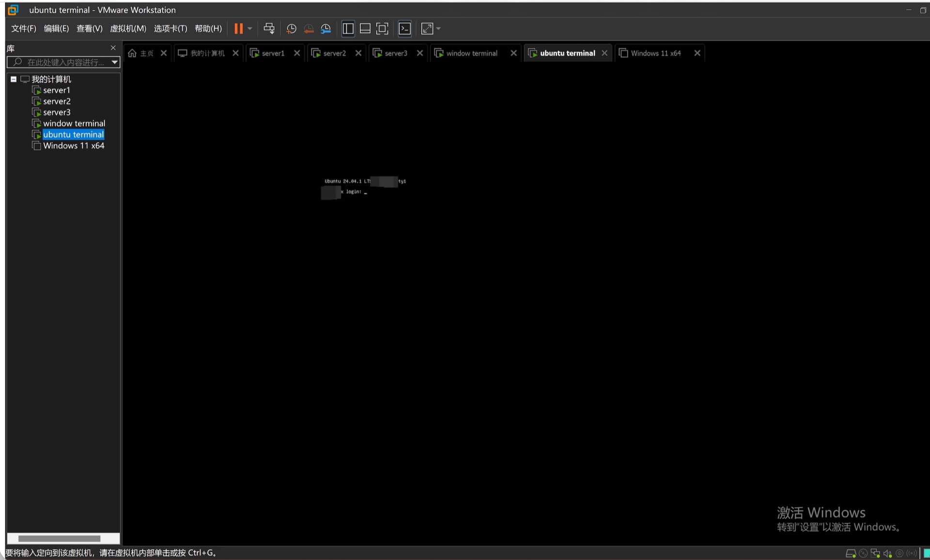Click the message log indicator at status bar end

click(926, 553)
